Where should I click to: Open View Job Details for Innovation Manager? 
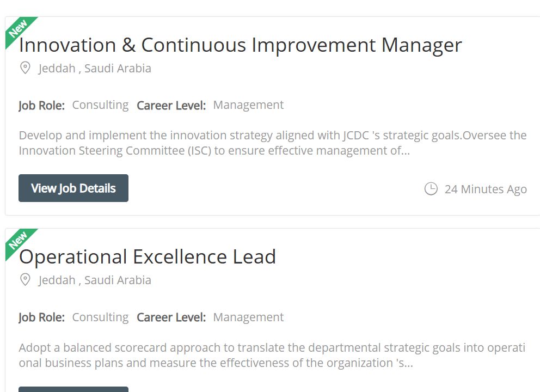[x=73, y=188]
